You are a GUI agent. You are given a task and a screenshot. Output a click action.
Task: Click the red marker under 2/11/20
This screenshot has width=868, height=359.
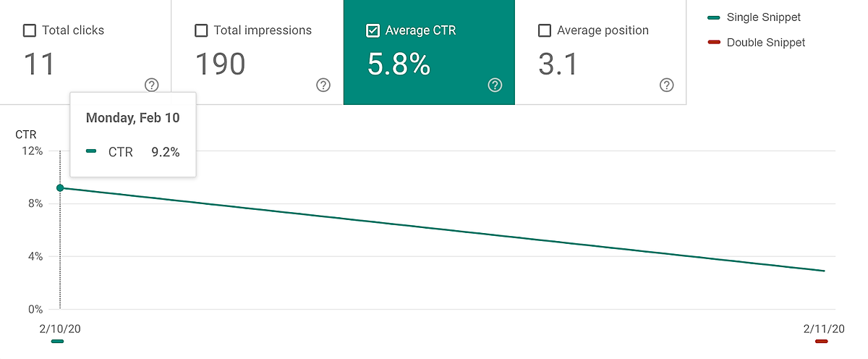point(820,341)
